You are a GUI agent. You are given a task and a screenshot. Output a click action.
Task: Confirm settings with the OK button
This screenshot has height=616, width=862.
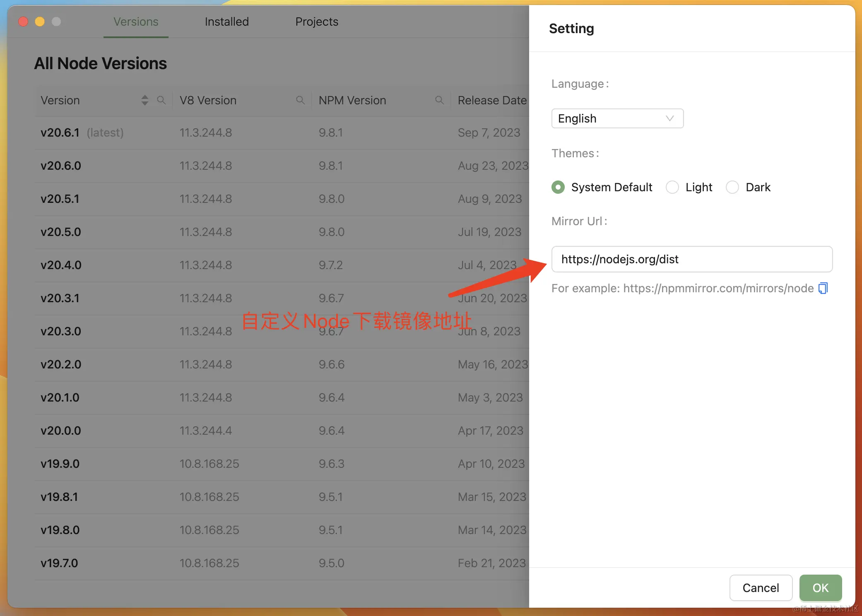tap(820, 587)
